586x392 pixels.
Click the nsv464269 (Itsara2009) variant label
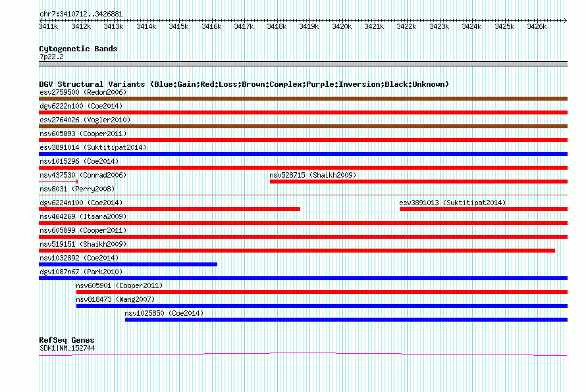(83, 216)
